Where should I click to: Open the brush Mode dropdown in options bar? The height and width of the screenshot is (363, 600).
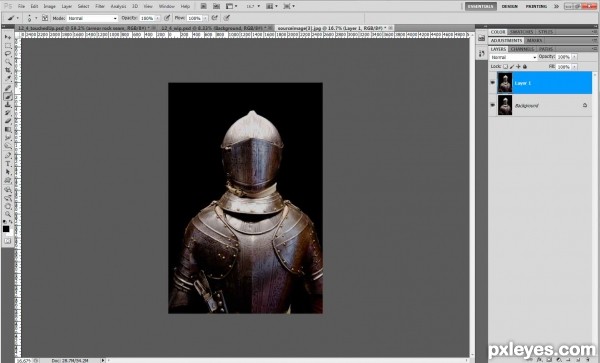point(93,18)
